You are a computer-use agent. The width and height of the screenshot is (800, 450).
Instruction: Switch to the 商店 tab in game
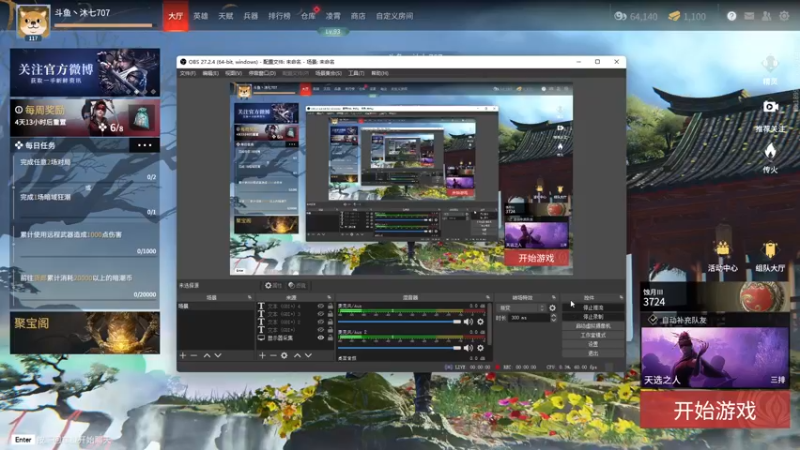click(x=358, y=16)
